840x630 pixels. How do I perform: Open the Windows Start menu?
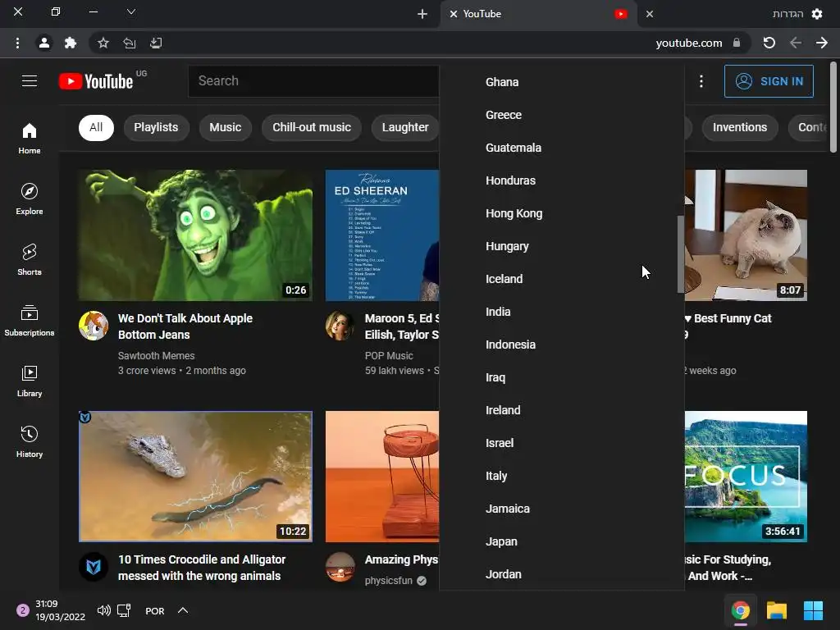tap(813, 610)
